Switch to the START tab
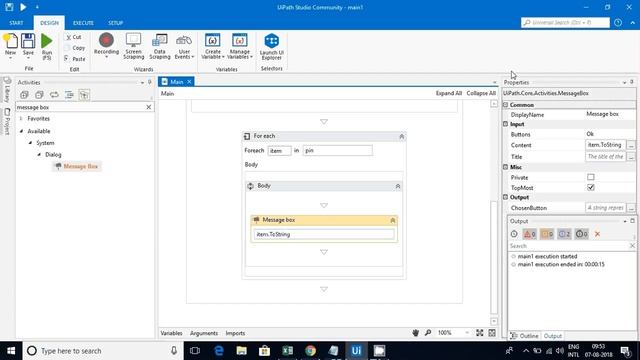 (x=16, y=23)
